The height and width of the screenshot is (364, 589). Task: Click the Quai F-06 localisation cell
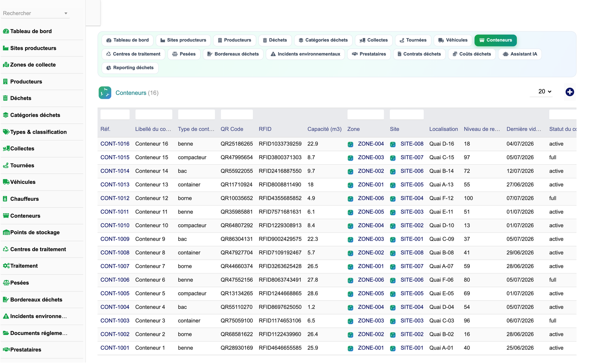[x=441, y=280]
